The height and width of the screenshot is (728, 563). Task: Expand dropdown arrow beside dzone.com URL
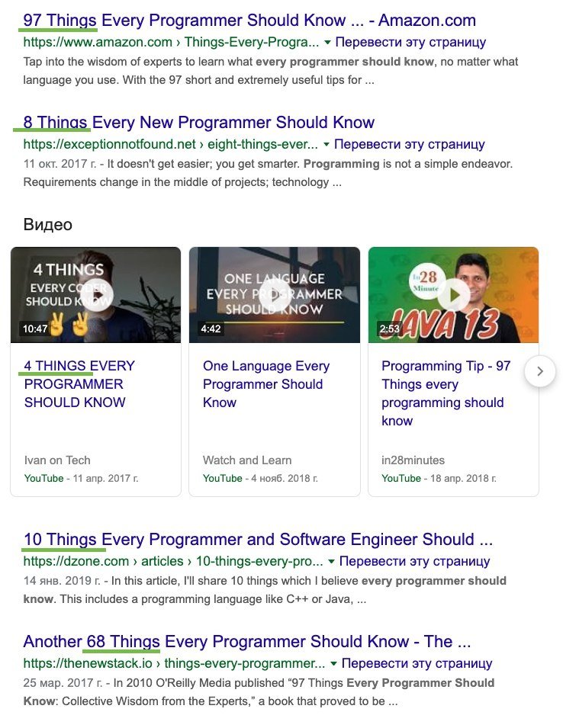coord(332,561)
